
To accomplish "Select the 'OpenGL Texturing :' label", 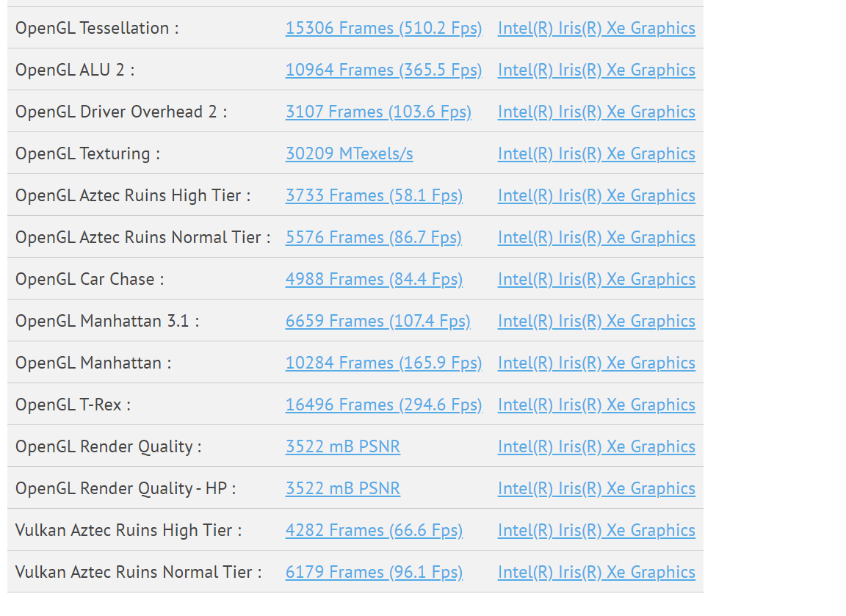I will click(x=88, y=153).
